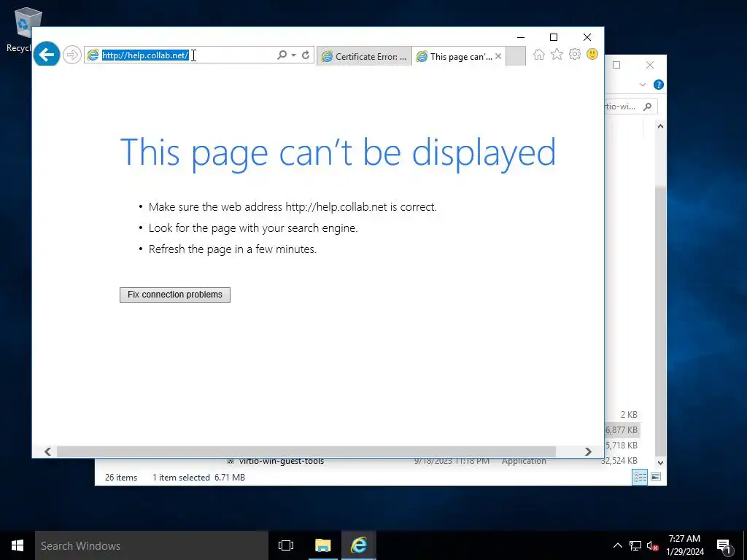Open Favorites with the star icon
Image resolution: width=747 pixels, height=560 pixels.
[x=557, y=55]
